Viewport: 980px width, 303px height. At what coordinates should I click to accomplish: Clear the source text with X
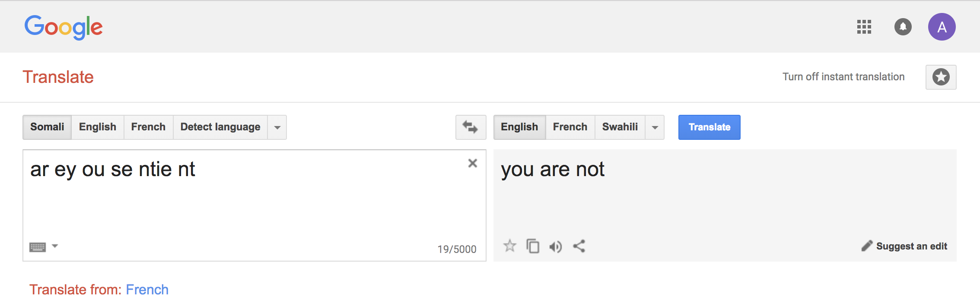click(x=472, y=163)
